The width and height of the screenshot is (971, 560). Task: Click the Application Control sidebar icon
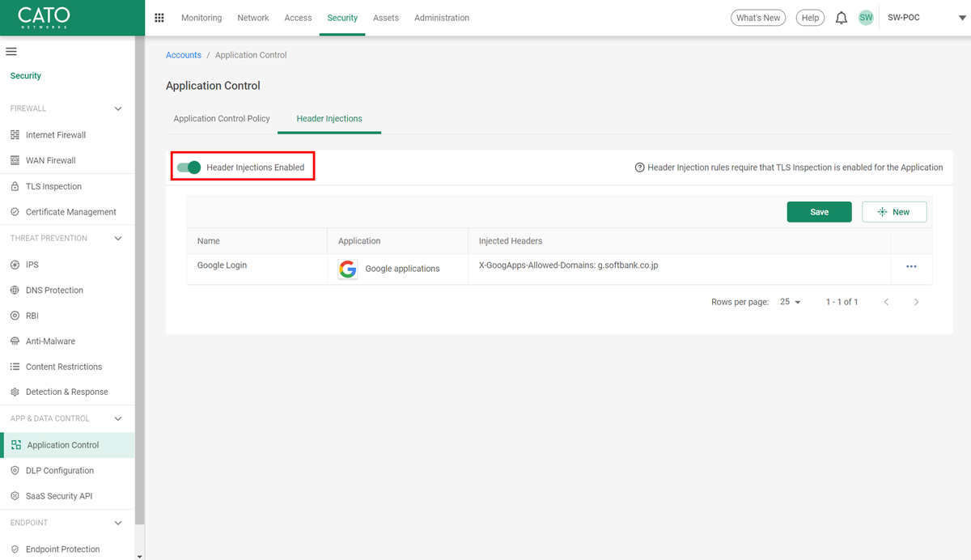(x=16, y=445)
